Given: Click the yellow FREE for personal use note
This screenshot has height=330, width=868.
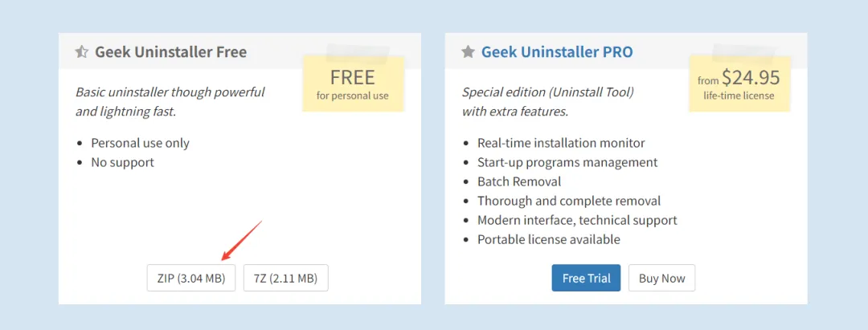Looking at the screenshot, I should [x=353, y=84].
